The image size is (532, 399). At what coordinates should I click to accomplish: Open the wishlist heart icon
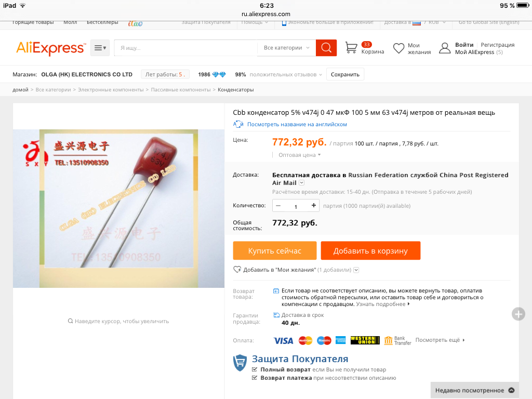[398, 48]
